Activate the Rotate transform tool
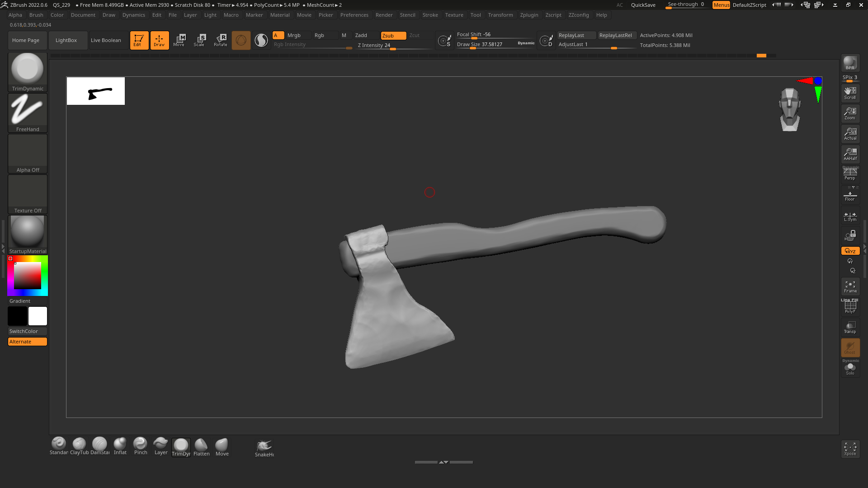This screenshot has height=488, width=868. click(221, 40)
